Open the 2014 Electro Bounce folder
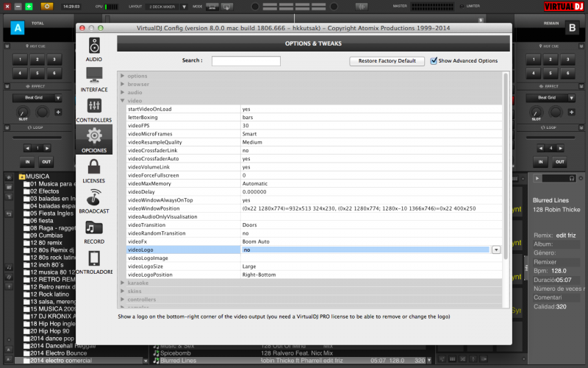The height and width of the screenshot is (368, 588). [55, 353]
